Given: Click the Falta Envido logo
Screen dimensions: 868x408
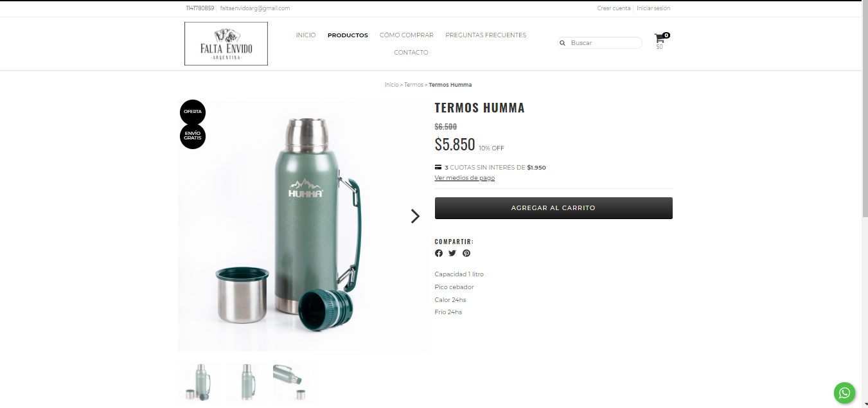Looking at the screenshot, I should pyautogui.click(x=226, y=44).
